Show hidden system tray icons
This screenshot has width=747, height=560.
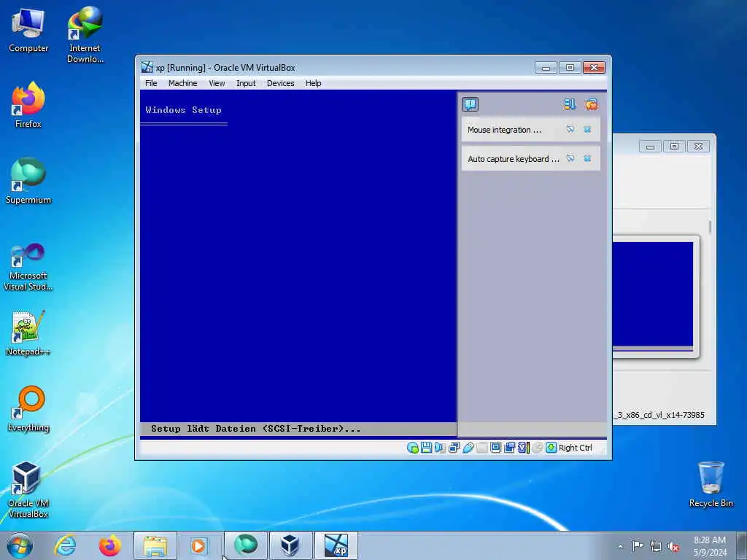point(620,547)
